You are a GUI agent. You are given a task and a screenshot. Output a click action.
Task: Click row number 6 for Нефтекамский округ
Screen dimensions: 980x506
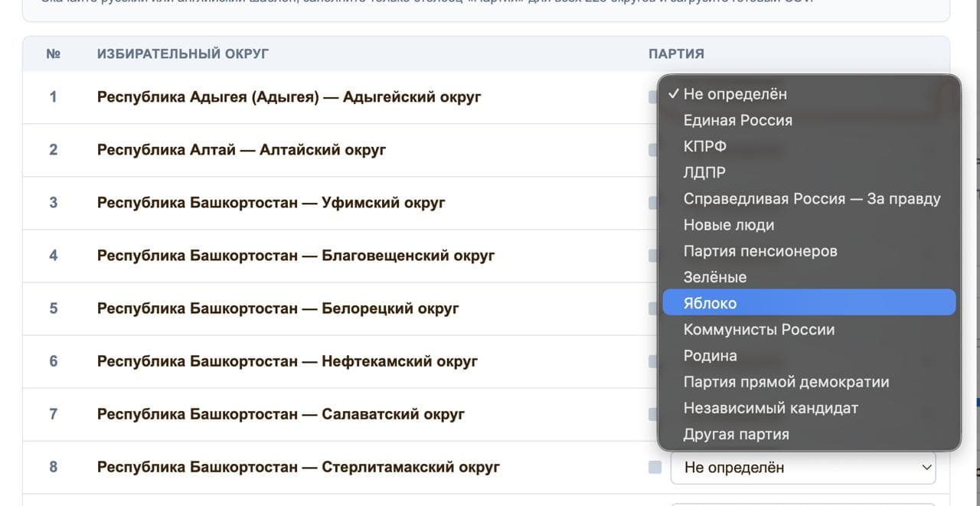click(53, 361)
